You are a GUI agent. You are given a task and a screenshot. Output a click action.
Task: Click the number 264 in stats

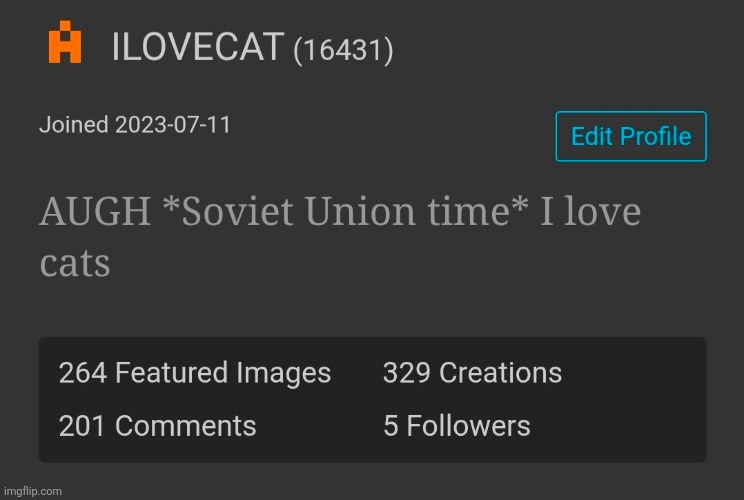point(83,372)
